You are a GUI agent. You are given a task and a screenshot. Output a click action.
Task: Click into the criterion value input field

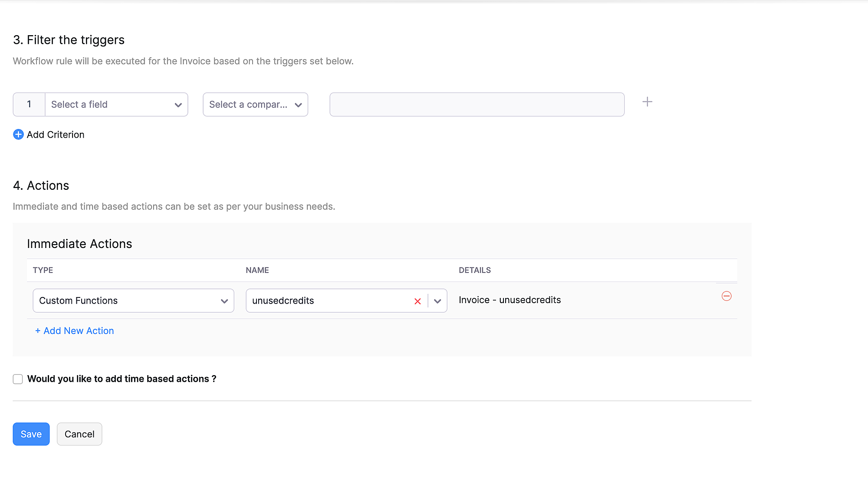click(x=477, y=105)
